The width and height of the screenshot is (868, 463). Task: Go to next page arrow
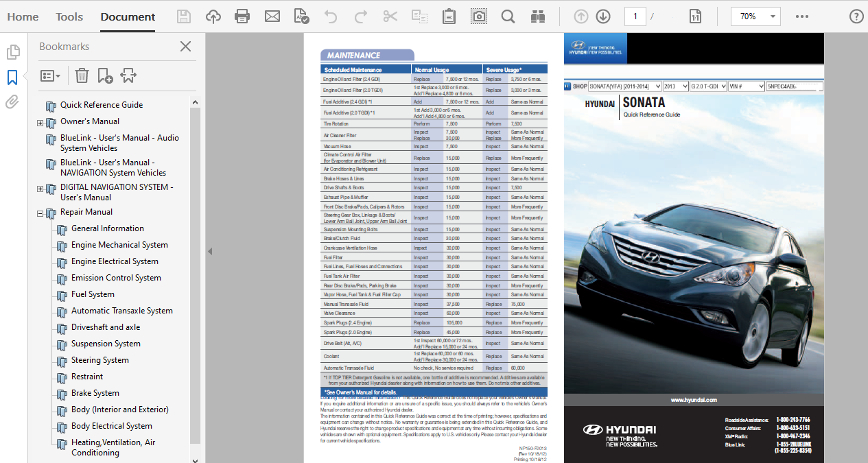click(x=603, y=16)
